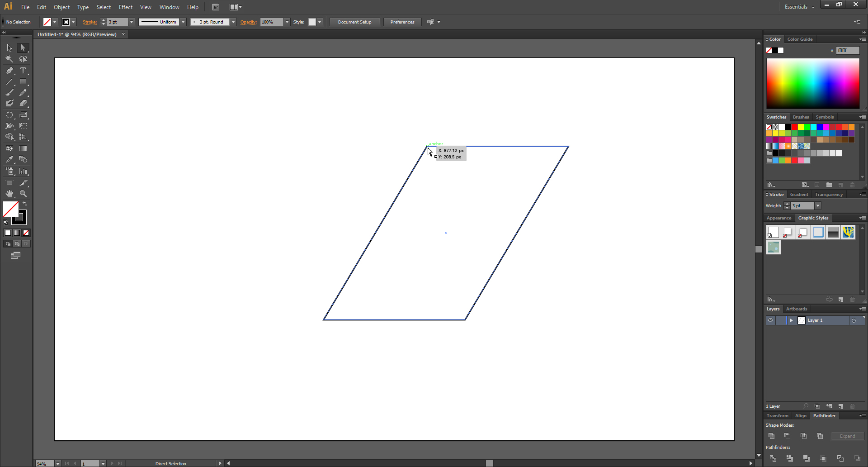The height and width of the screenshot is (467, 868).
Task: Select the Shape Builder tool
Action: tap(9, 137)
